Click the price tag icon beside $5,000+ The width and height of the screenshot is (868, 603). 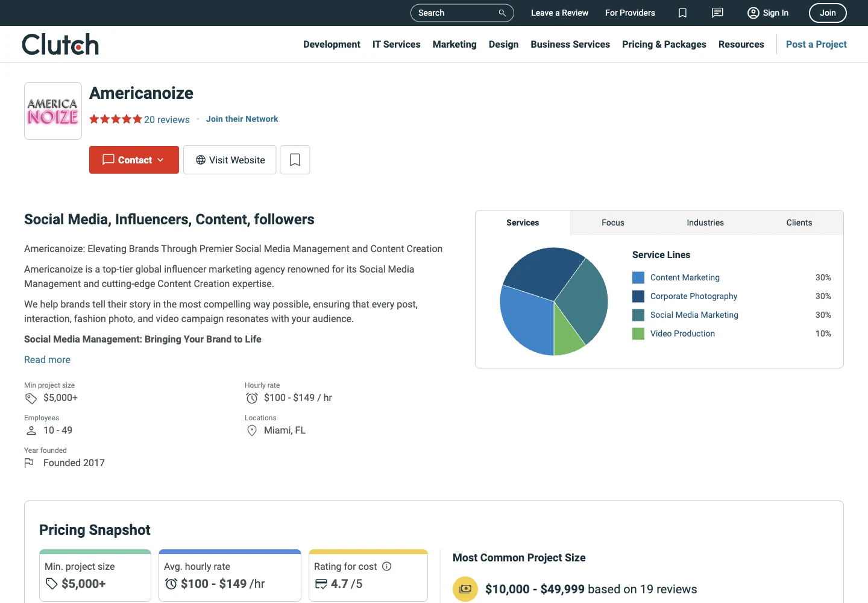[x=31, y=398]
